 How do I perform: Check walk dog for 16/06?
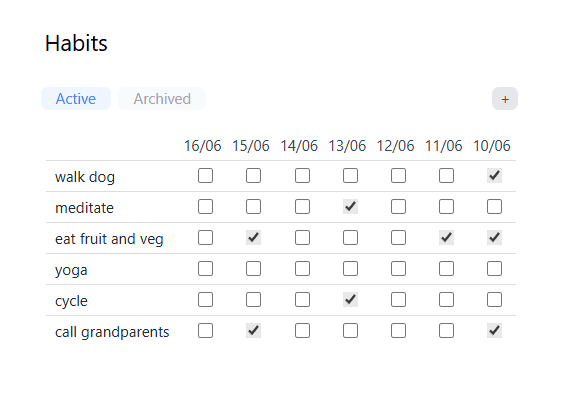(205, 176)
